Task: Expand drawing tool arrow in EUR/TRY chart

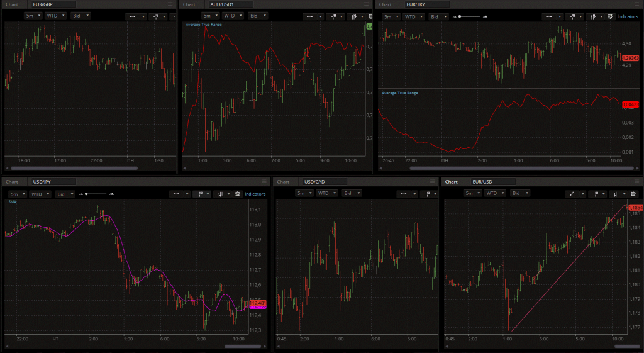Action: [x=560, y=17]
